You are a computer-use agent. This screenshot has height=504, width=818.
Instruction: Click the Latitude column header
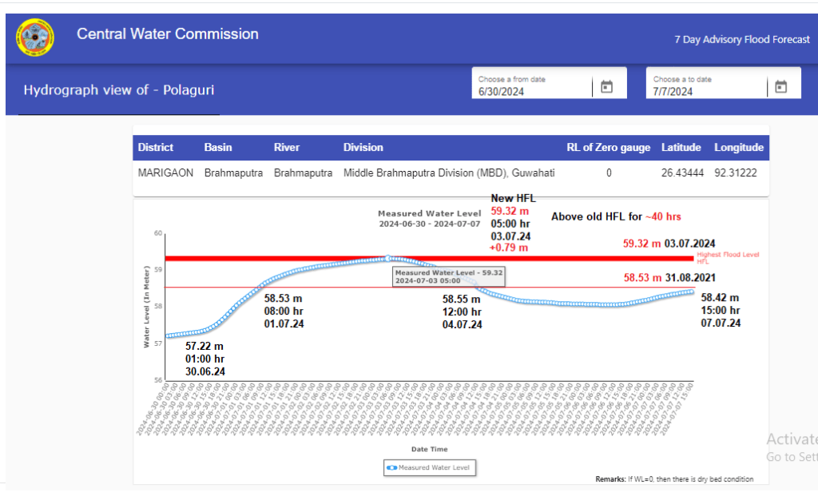(681, 148)
